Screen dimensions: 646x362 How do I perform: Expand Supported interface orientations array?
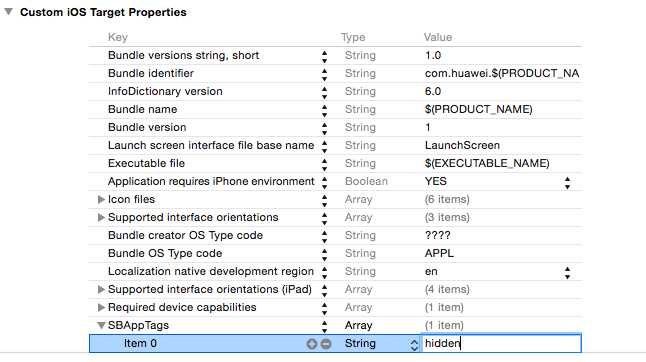point(101,217)
